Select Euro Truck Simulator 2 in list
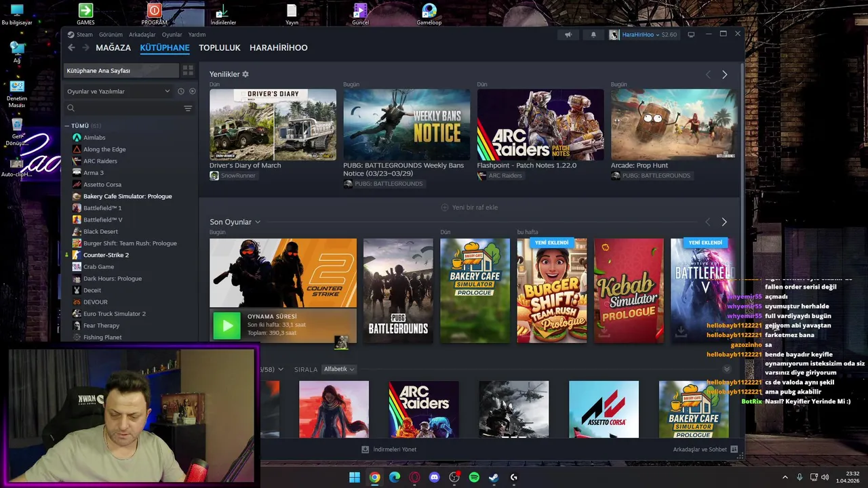 (115, 314)
